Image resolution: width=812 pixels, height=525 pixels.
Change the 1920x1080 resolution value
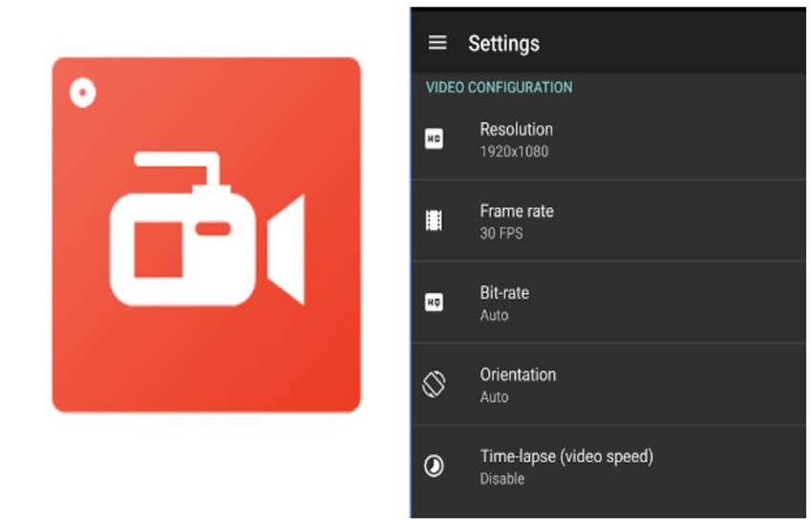pos(514,152)
